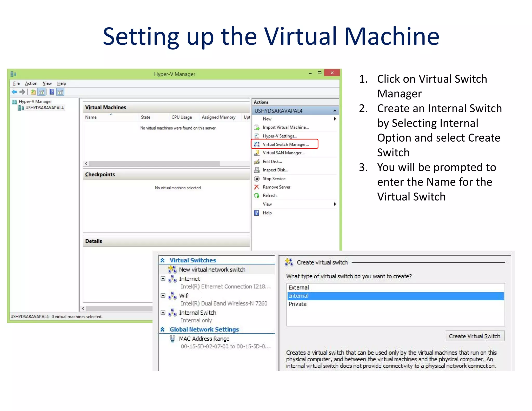The height and width of the screenshot is (411, 532).
Task: Collapse the Virtual Switches section
Action: pos(163,260)
